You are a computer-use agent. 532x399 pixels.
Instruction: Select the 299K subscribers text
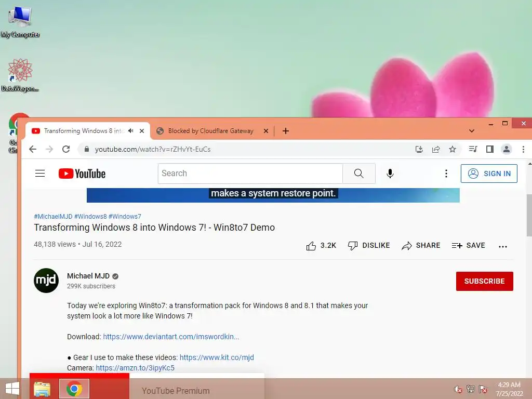coord(91,286)
